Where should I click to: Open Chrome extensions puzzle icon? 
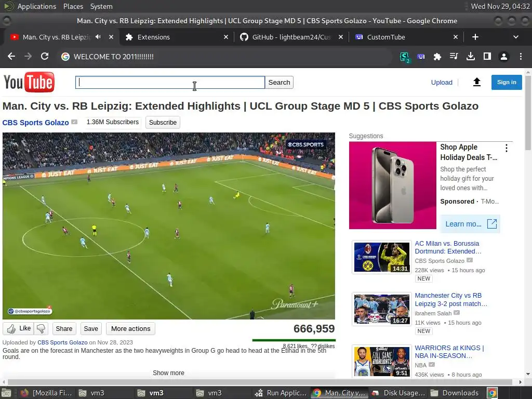point(437,57)
